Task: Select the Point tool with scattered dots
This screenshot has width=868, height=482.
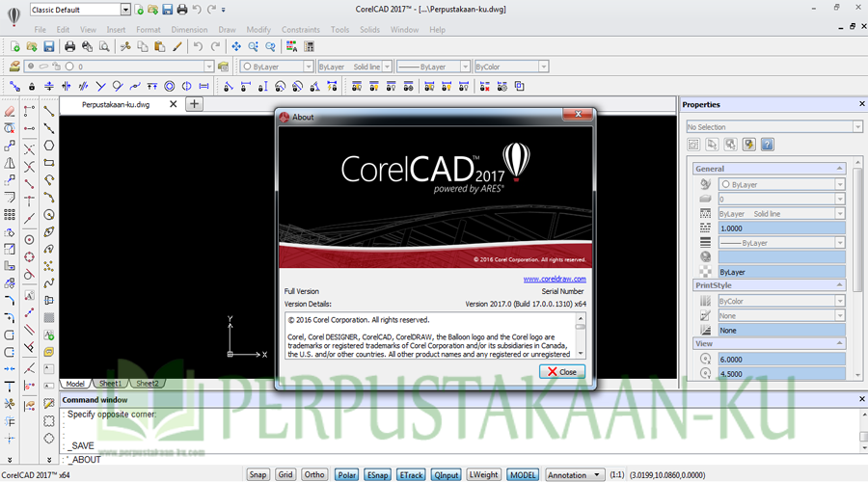Action: tap(49, 266)
